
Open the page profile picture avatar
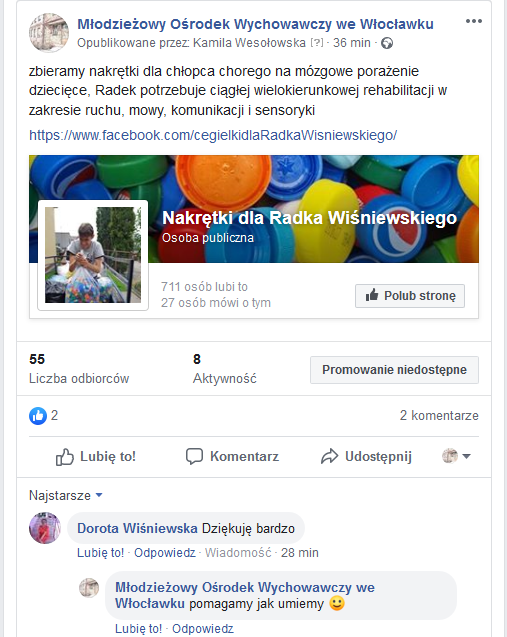(x=49, y=32)
